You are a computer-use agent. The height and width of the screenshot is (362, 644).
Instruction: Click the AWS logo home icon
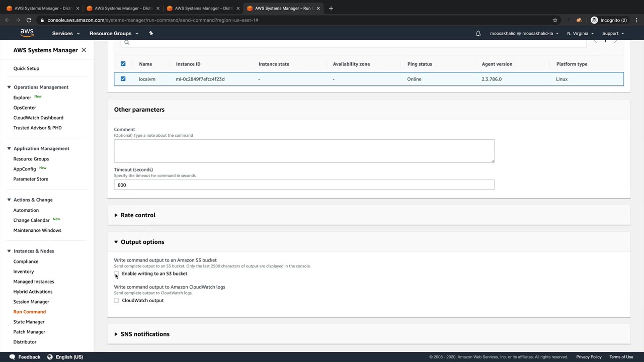[x=27, y=33]
